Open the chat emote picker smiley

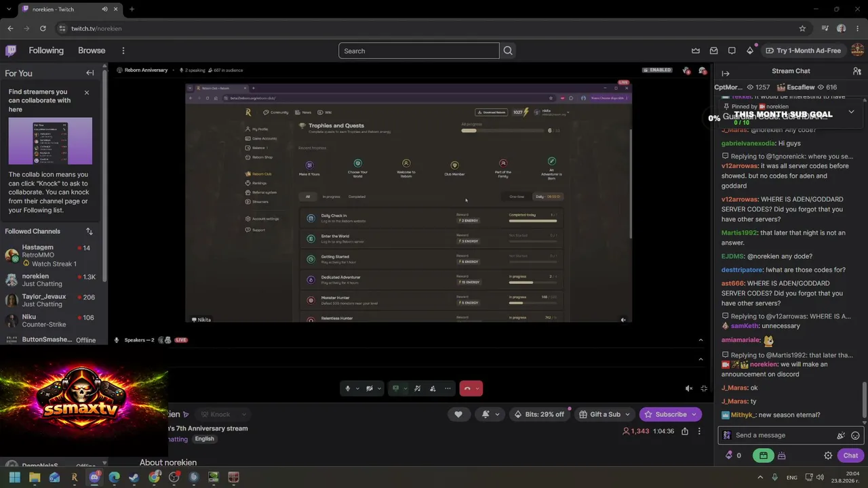point(855,436)
